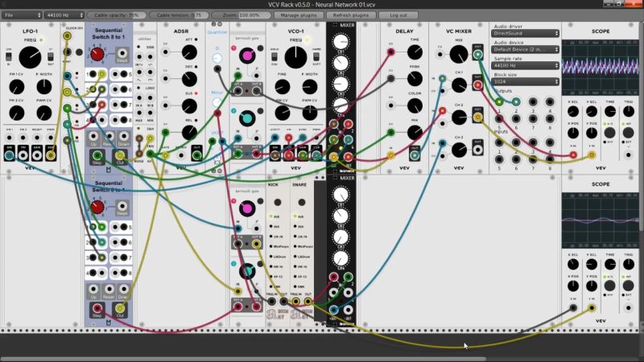Click the LFO-1 SIN output jack
The image size is (644, 362).
click(9, 155)
